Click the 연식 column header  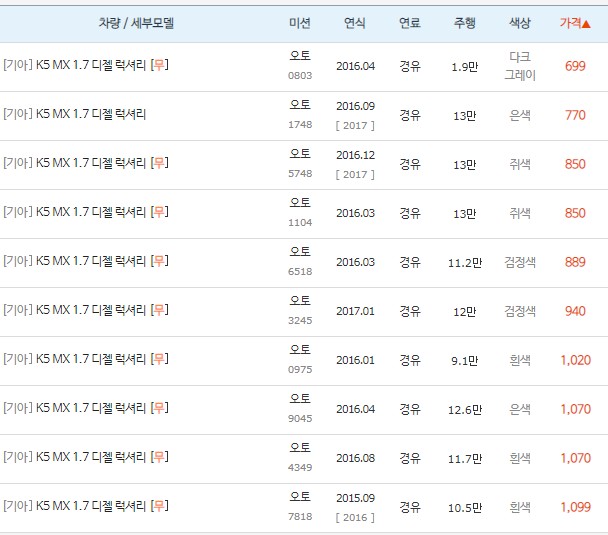(x=355, y=23)
